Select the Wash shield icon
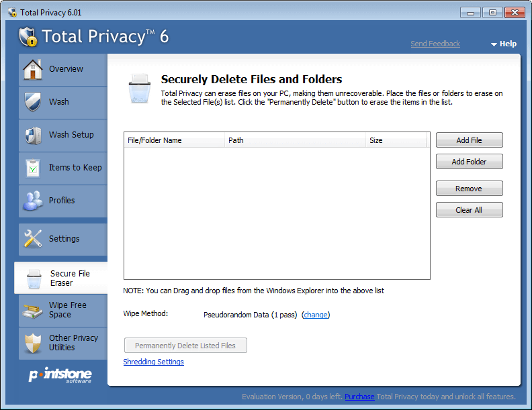 32,101
